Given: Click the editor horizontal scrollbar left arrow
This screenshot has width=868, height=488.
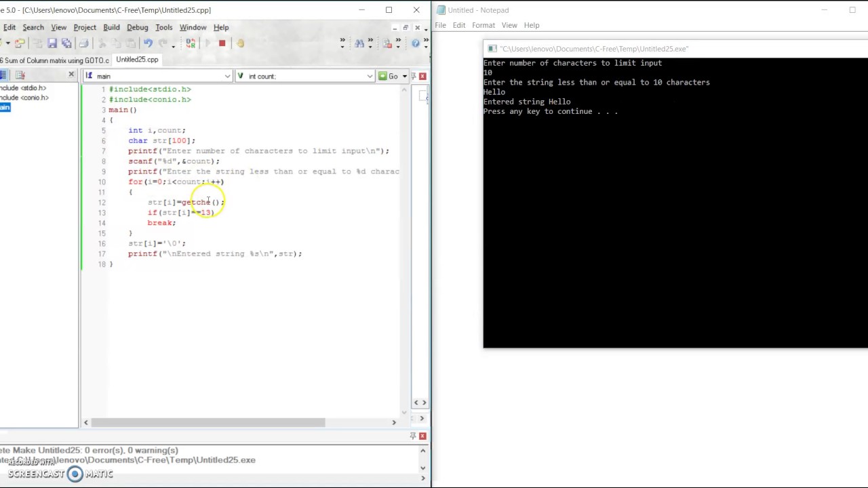Looking at the screenshot, I should point(86,422).
